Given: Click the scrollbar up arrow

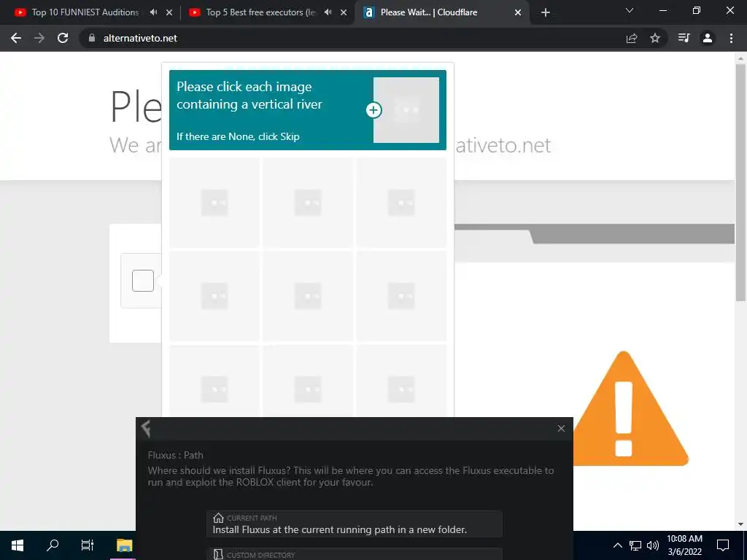Looking at the screenshot, I should tap(740, 58).
